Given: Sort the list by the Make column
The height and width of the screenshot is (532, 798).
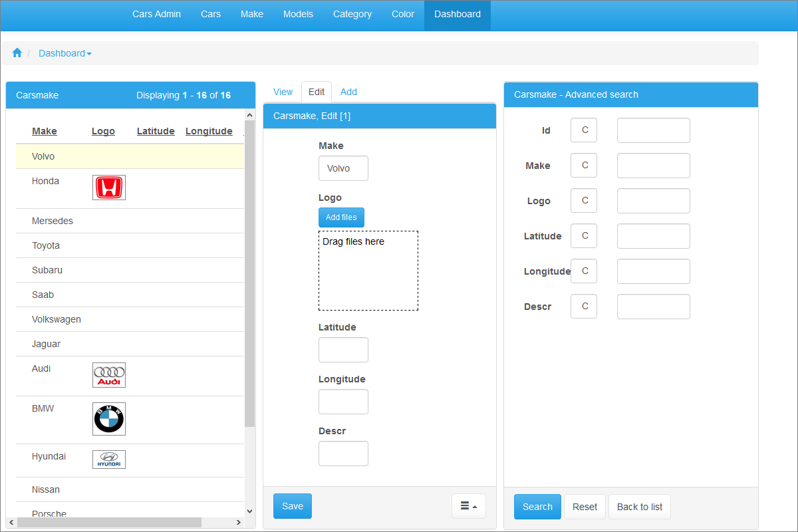Looking at the screenshot, I should [x=44, y=130].
